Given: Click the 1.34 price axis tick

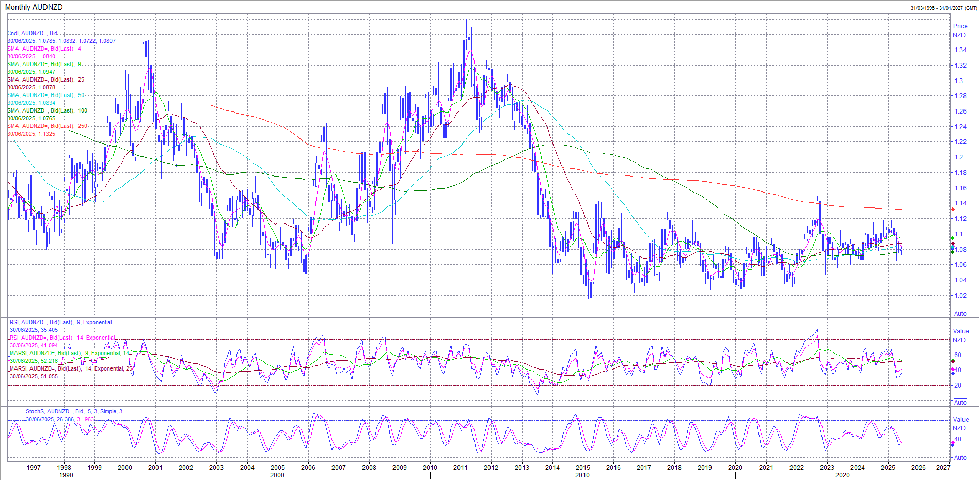Looking at the screenshot, I should click(x=960, y=50).
